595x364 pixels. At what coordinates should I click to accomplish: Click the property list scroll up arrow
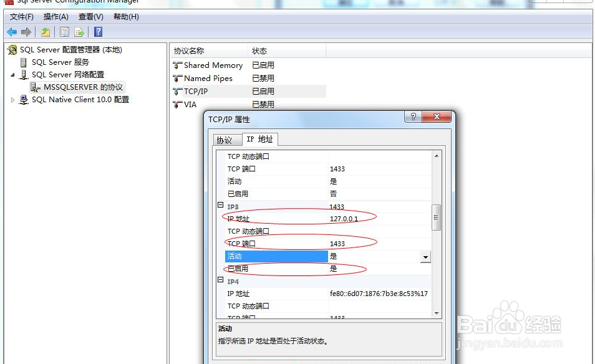point(437,156)
